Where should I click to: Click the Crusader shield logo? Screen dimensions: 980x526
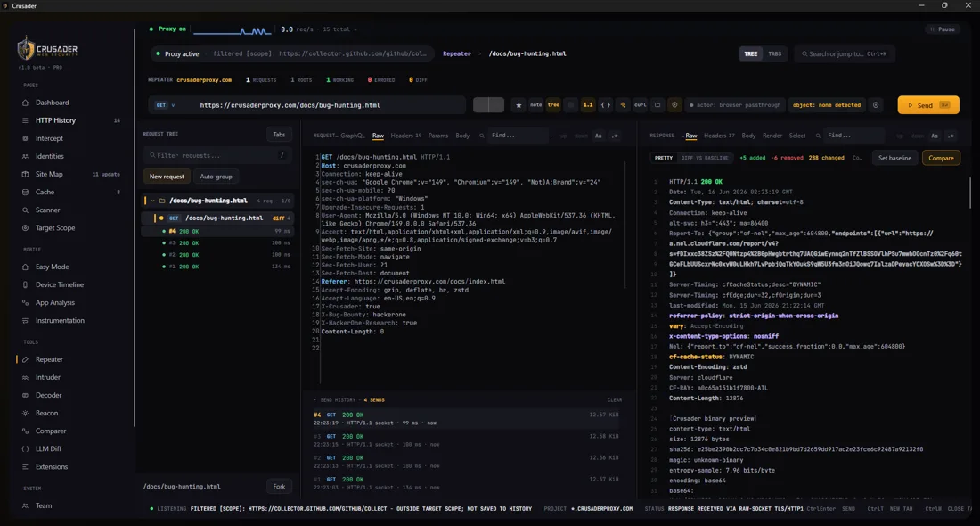click(26, 49)
